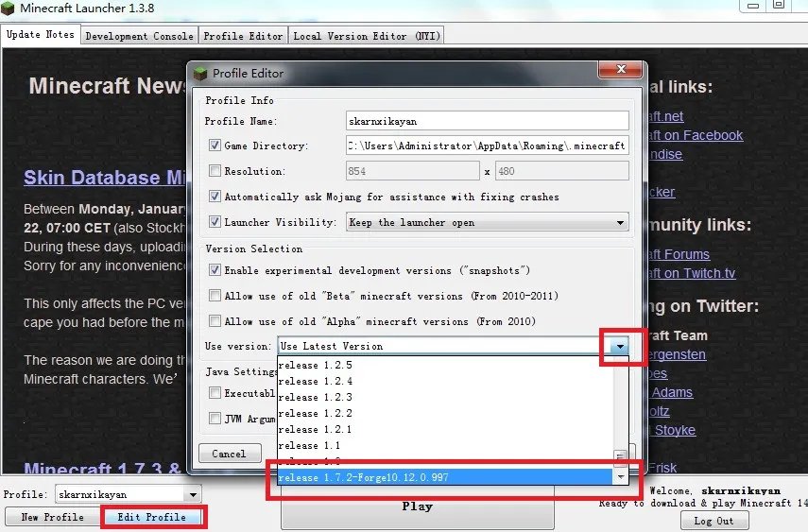This screenshot has width=808, height=532.
Task: Click the Resolution width field 854
Action: pos(412,171)
